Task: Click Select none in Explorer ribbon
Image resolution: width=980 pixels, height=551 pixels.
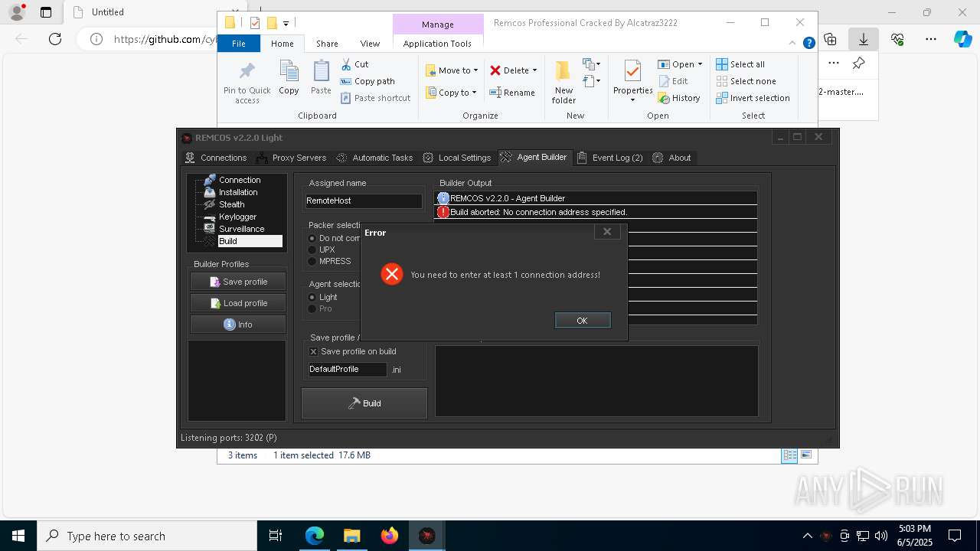Action: pyautogui.click(x=746, y=81)
